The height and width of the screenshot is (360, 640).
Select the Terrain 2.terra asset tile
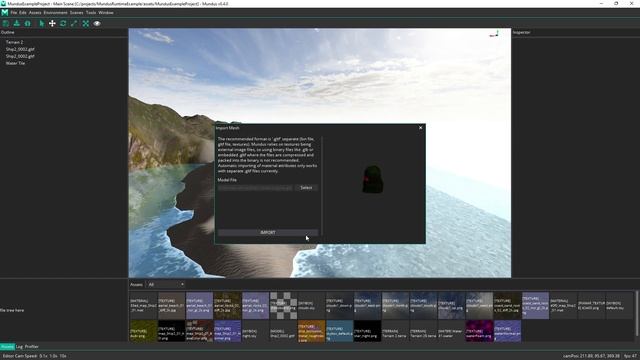tap(395, 331)
